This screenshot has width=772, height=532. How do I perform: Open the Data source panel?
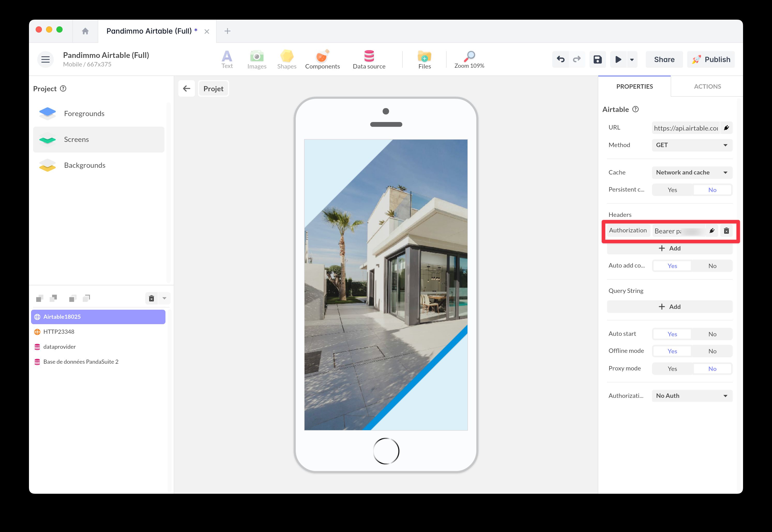(369, 59)
